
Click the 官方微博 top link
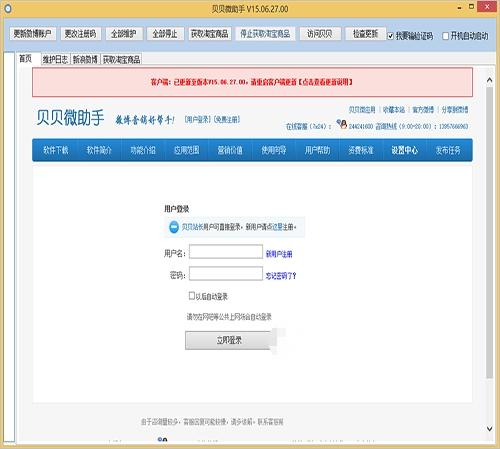click(x=423, y=110)
